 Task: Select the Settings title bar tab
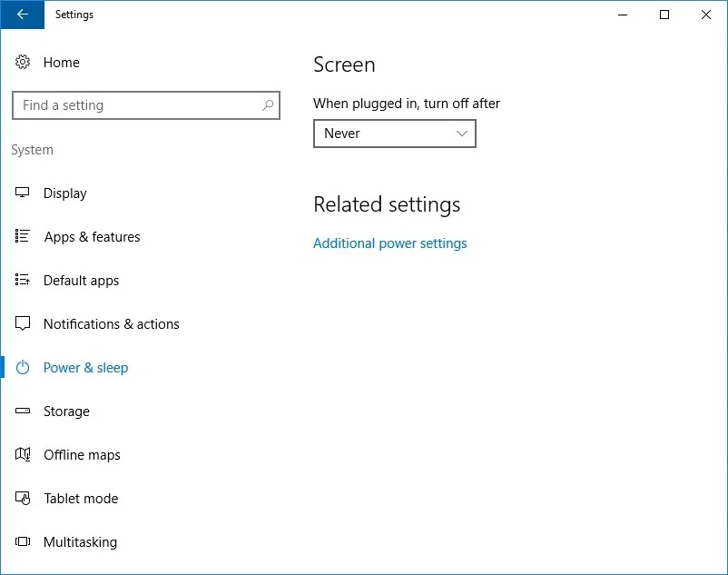tap(74, 15)
